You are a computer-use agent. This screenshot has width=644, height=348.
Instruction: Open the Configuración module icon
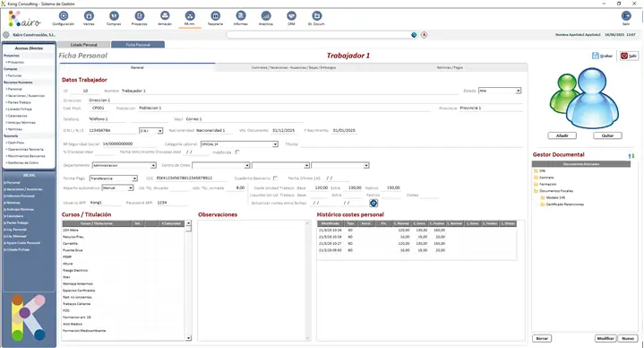[x=64, y=16]
